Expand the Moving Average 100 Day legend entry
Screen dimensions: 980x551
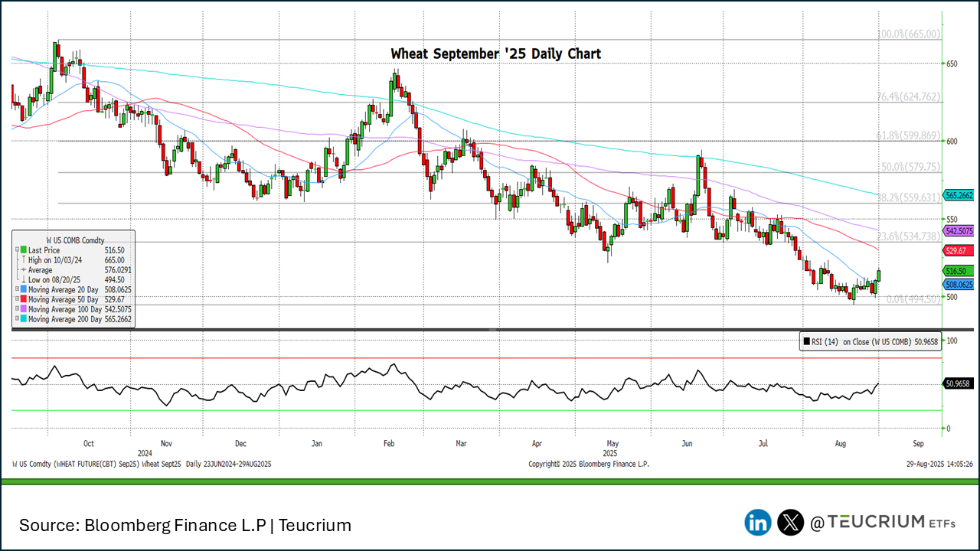coord(17,309)
